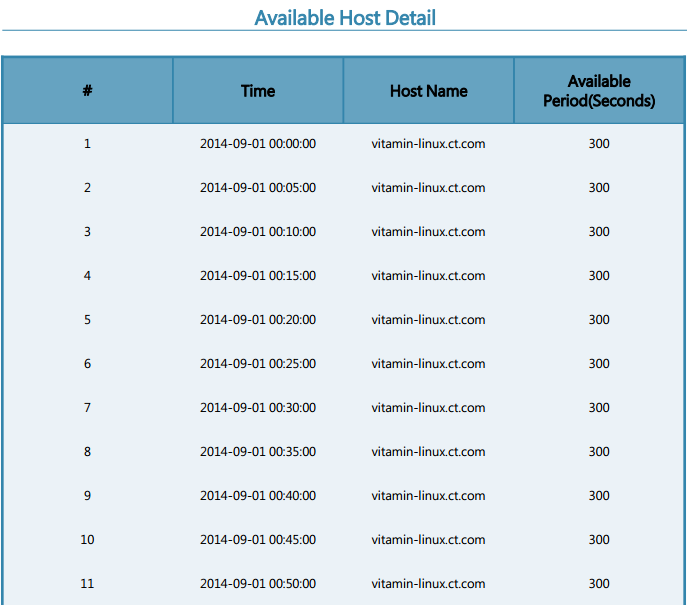
Task: Click the Time column header
Action: pos(258,91)
